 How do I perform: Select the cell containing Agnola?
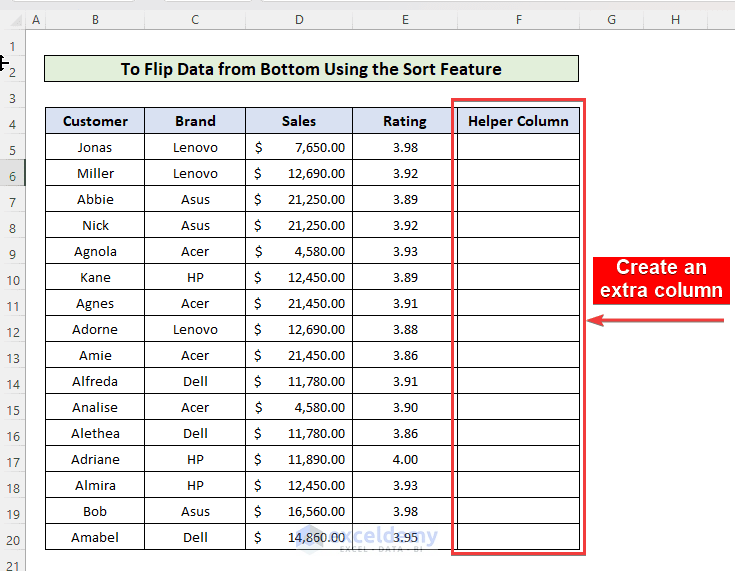(x=95, y=251)
